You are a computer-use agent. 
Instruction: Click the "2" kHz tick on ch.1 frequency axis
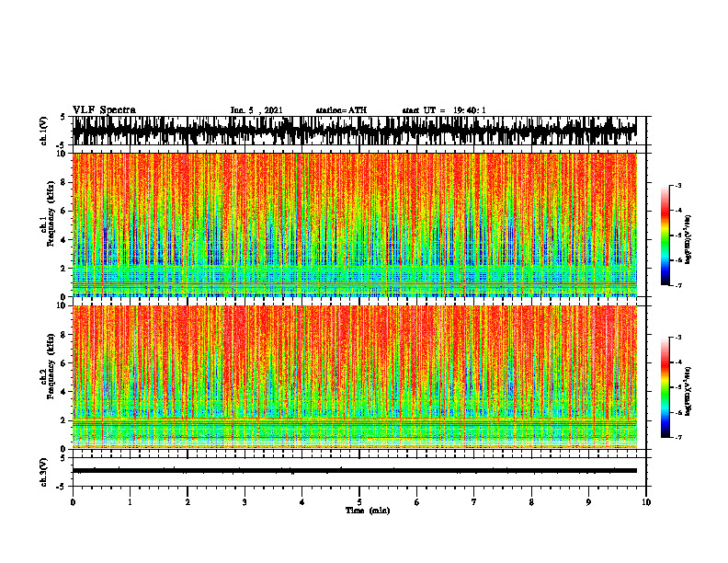pos(64,268)
